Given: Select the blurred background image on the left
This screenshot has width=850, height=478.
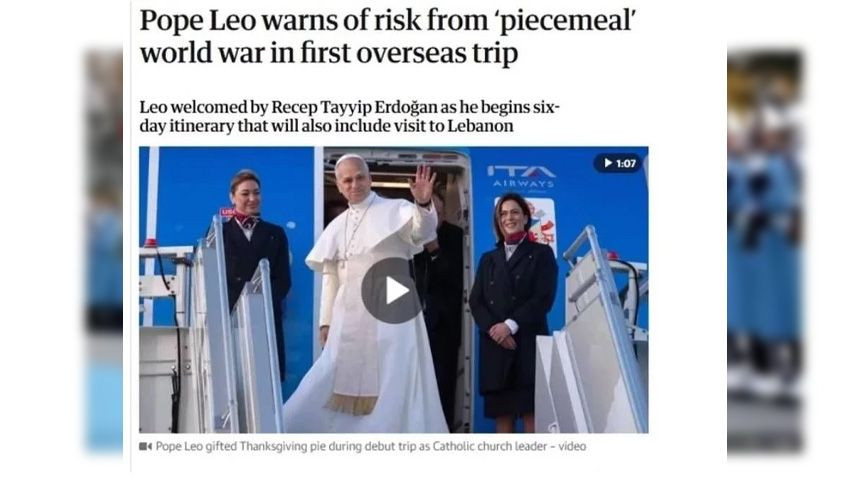Looking at the screenshot, I should coord(104,249).
